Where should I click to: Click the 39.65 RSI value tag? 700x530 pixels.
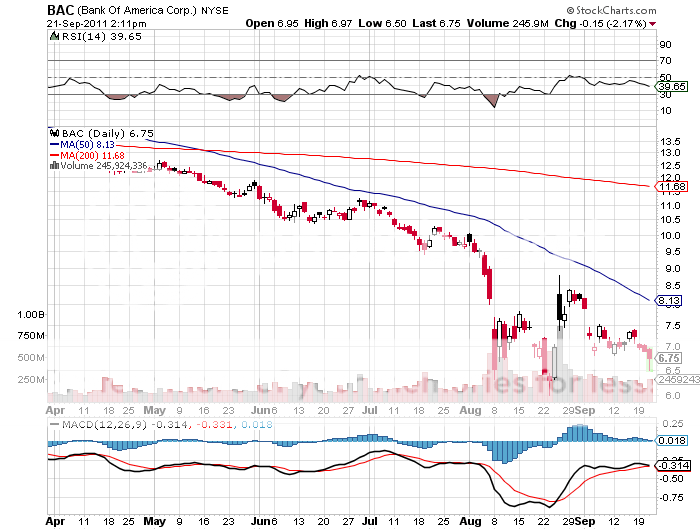tap(668, 87)
